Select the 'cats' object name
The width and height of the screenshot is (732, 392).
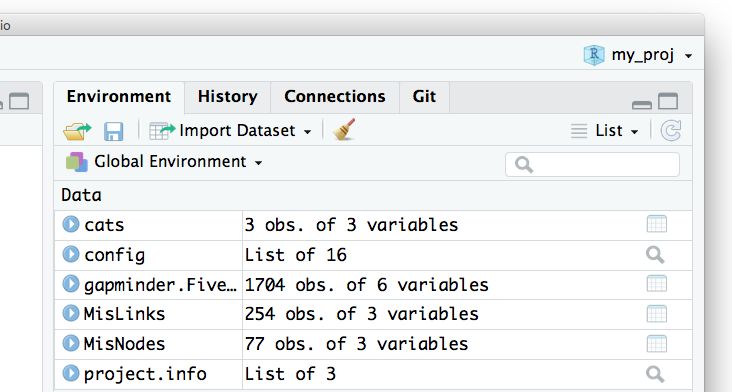(104, 225)
